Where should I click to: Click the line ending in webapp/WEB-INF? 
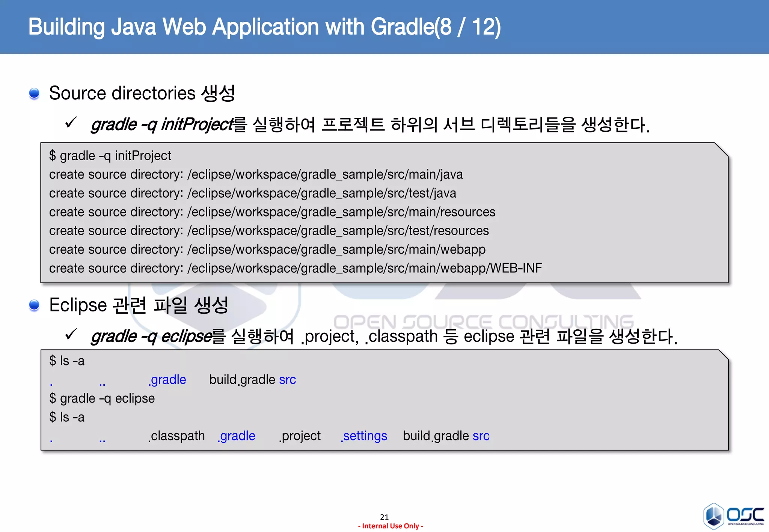pos(295,268)
